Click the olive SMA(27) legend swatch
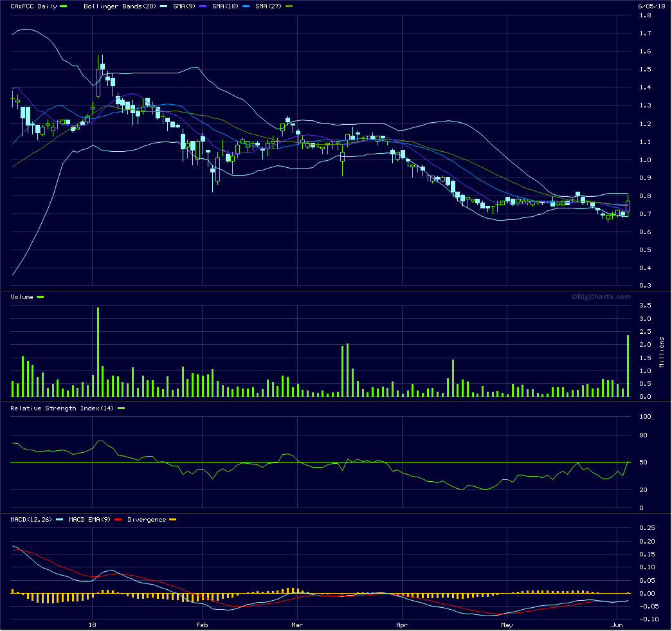672x631 pixels. pos(289,6)
